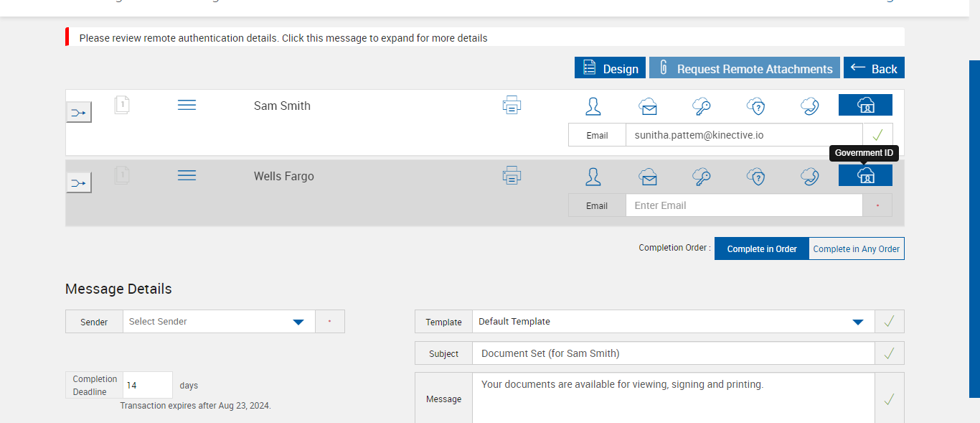Select Complete in Any Order option
Image resolution: width=980 pixels, height=423 pixels.
856,248
